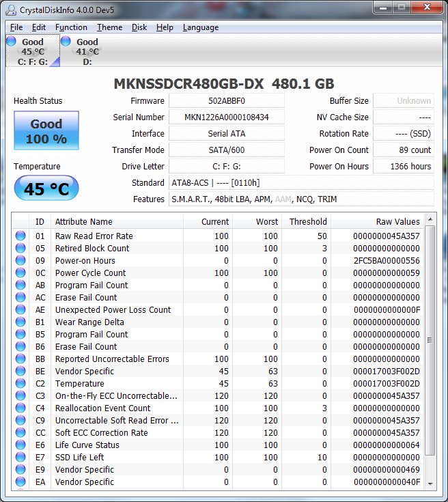This screenshot has width=448, height=502.
Task: Click the Drive Letter field C: F: G:
Action: pyautogui.click(x=227, y=166)
